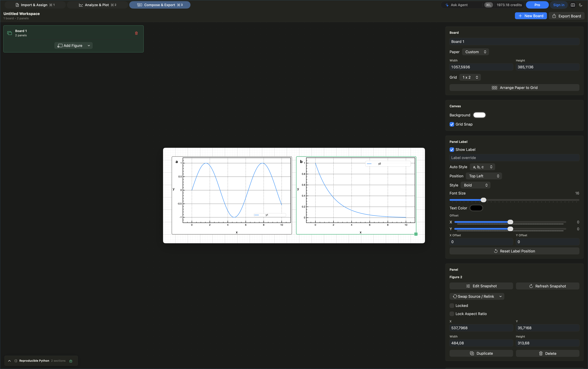The height and width of the screenshot is (369, 588).
Task: Click 1973.18 credits balance
Action: coord(509,5)
